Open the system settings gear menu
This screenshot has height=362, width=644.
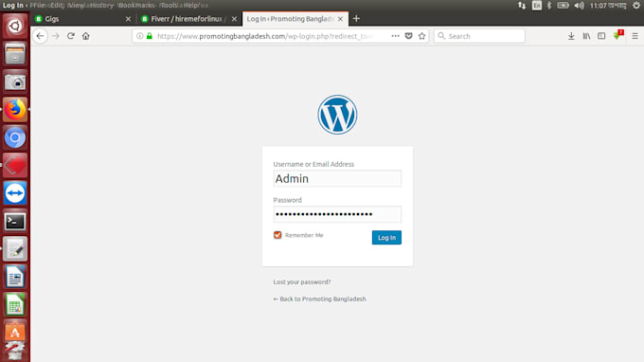click(636, 6)
